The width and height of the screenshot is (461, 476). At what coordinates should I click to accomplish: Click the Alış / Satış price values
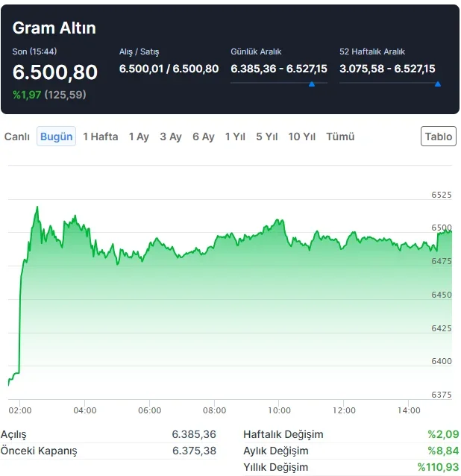[169, 69]
